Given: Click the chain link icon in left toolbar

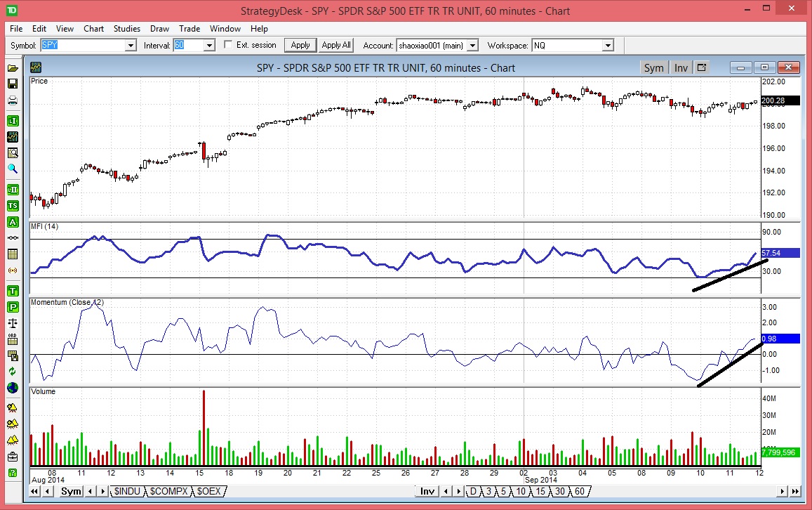Looking at the screenshot, I should pyautogui.click(x=13, y=238).
